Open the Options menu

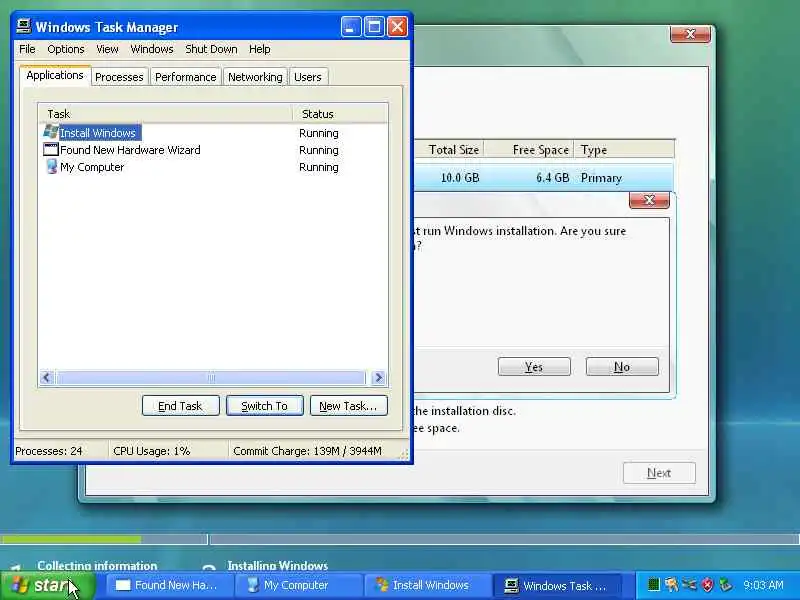pos(66,49)
